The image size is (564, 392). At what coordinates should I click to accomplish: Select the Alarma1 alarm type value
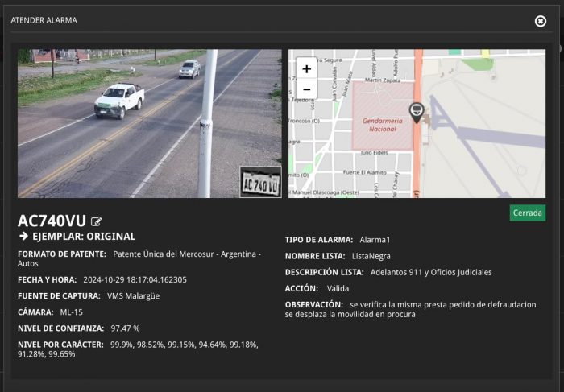point(375,240)
